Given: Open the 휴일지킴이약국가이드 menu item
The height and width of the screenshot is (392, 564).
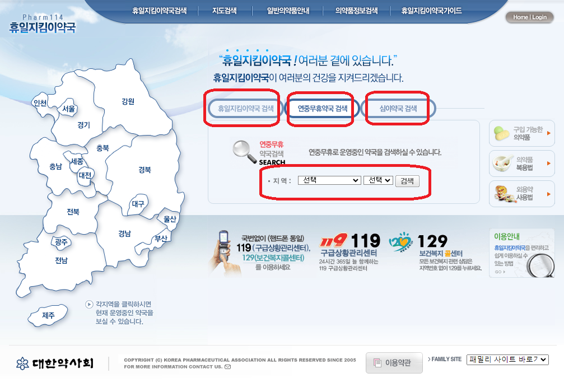Looking at the screenshot, I should (432, 11).
